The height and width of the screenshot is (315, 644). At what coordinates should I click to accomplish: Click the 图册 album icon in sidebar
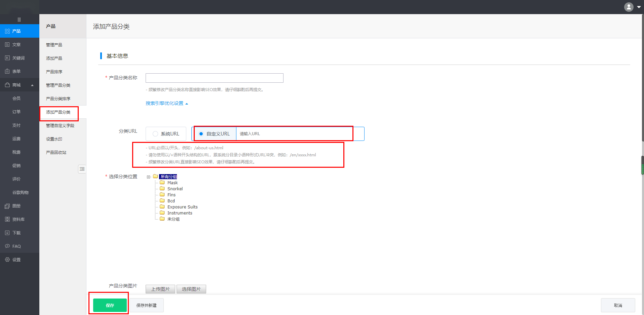pos(7,206)
